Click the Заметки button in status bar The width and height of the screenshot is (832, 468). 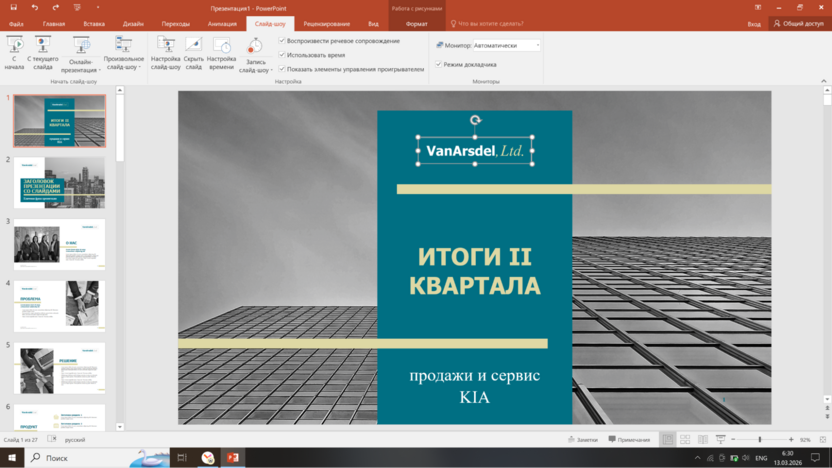click(582, 440)
